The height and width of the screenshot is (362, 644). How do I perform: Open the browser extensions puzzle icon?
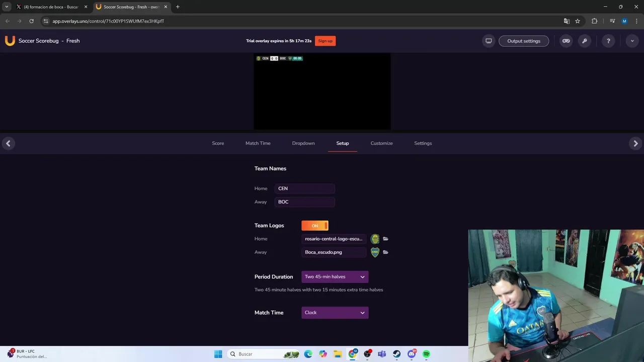(594, 21)
